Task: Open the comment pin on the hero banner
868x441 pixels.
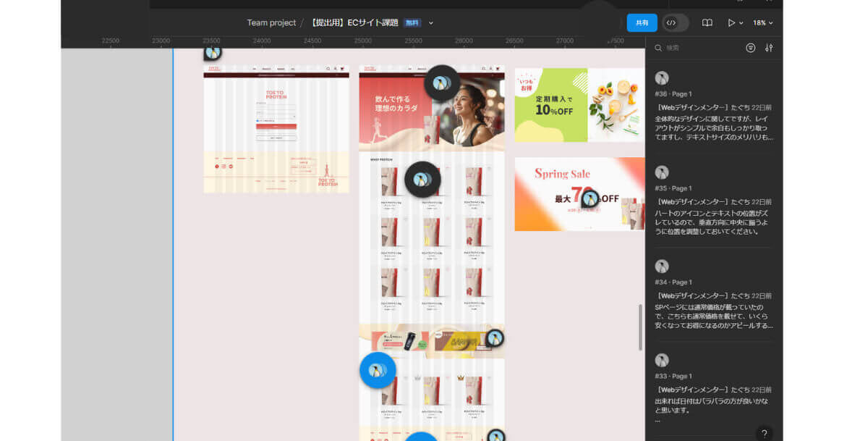Action: click(x=442, y=83)
